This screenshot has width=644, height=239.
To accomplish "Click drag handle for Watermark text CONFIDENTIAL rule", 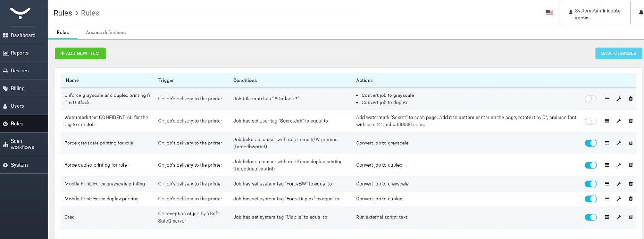I will click(x=606, y=121).
